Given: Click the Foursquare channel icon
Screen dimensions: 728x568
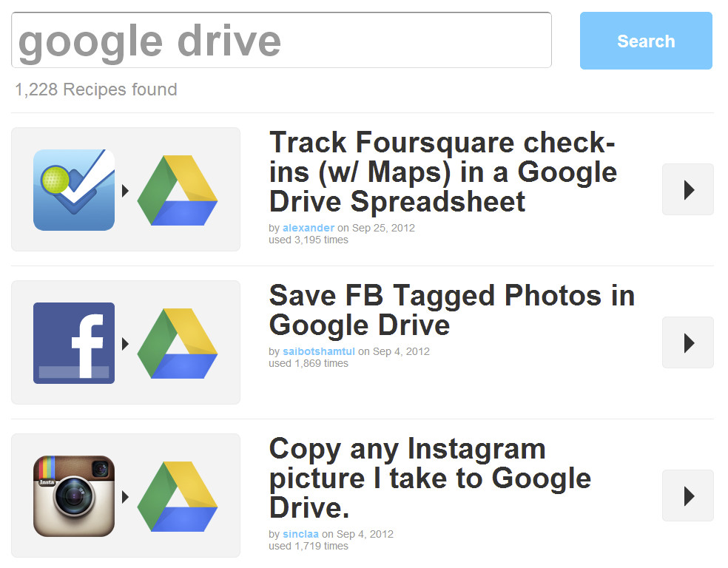Looking at the screenshot, I should click(x=74, y=189).
